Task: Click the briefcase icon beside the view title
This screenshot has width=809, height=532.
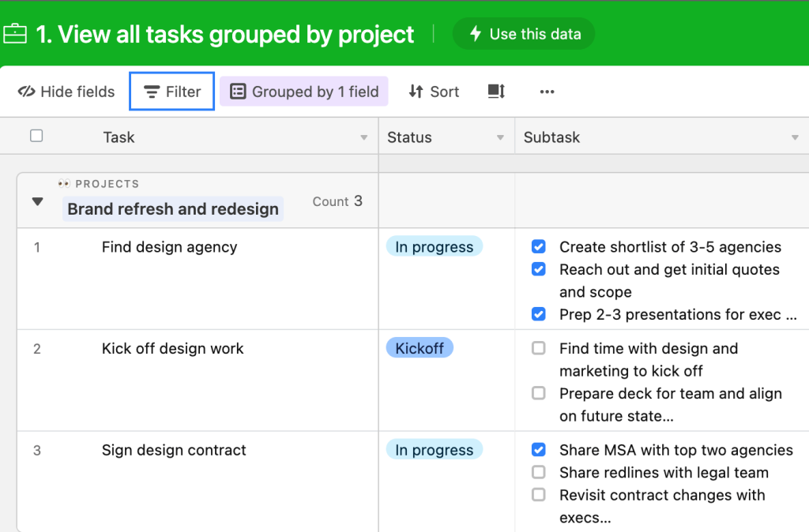Action: click(15, 34)
